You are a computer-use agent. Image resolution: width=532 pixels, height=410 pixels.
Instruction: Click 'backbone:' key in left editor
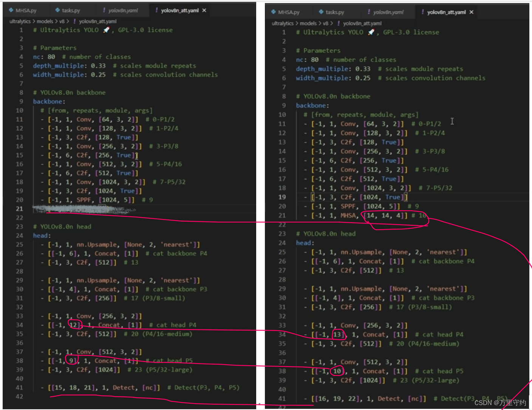click(49, 102)
